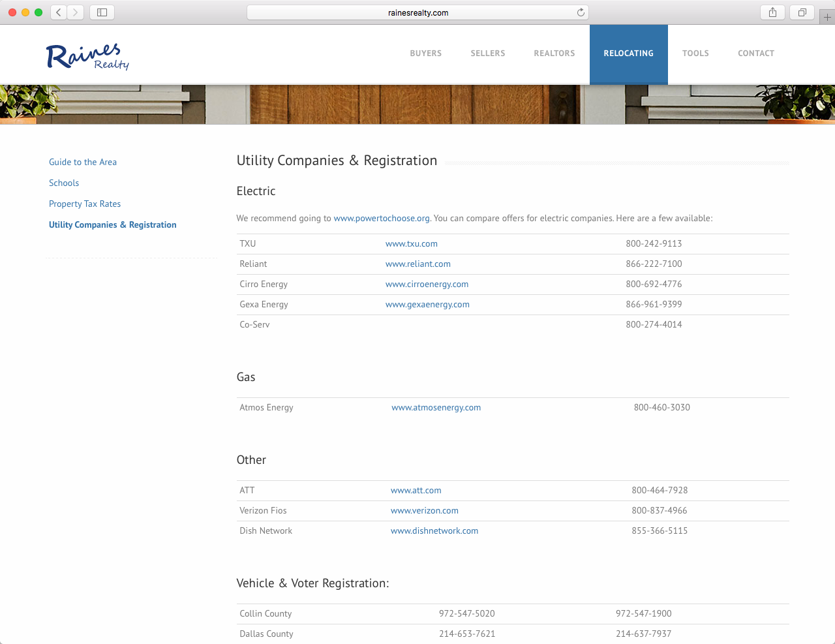This screenshot has height=644, width=835.
Task: Open the Share menu icon
Action: click(x=772, y=12)
